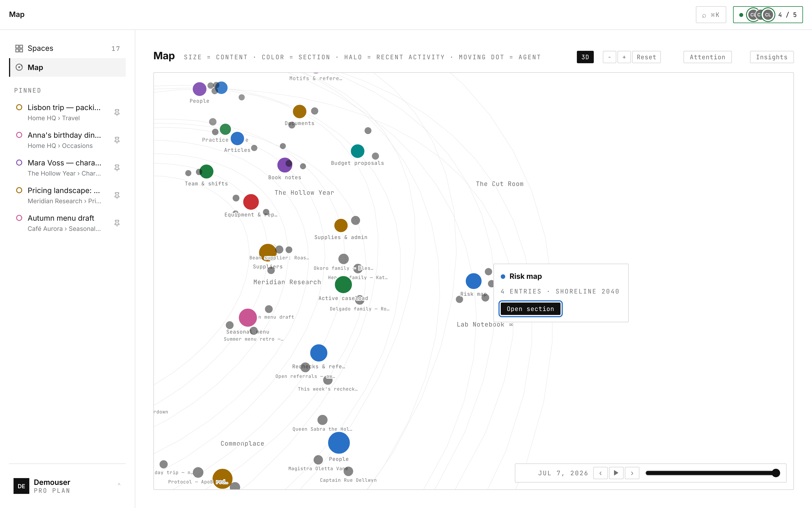This screenshot has height=508, width=812.
Task: Step timeline back one day
Action: [x=600, y=473]
